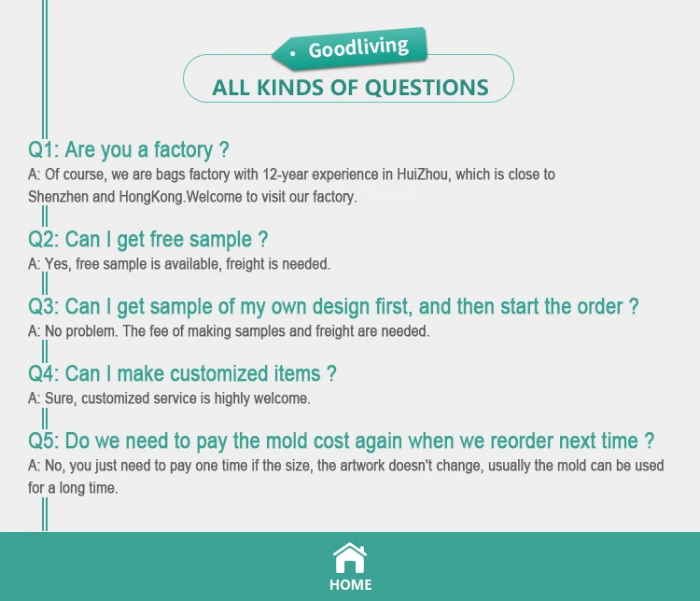The image size is (700, 601).
Task: Click the answer about paying mold one time
Action: coord(346,466)
